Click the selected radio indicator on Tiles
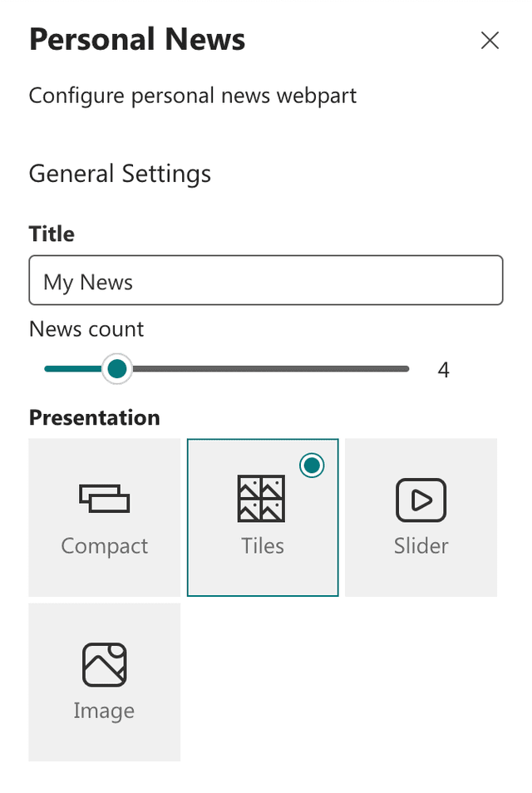 coord(311,465)
